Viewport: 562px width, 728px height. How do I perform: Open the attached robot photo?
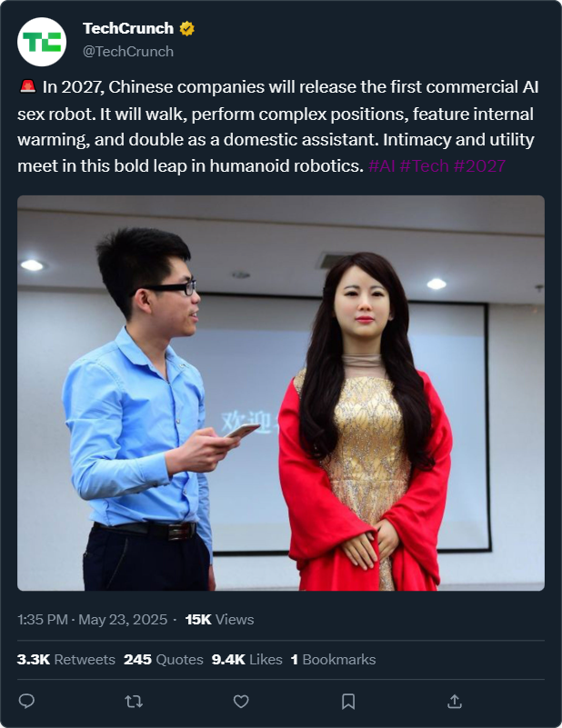click(x=281, y=393)
